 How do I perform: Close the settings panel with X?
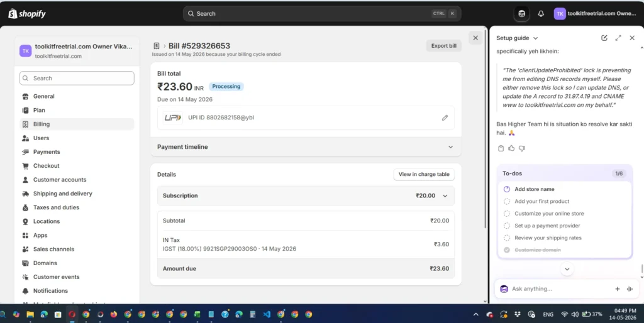click(x=475, y=38)
